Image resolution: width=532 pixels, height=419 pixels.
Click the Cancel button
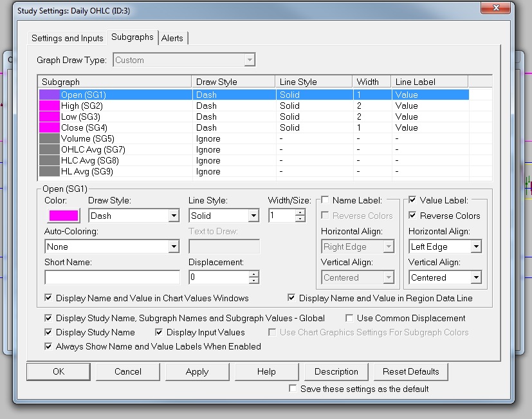coord(128,371)
